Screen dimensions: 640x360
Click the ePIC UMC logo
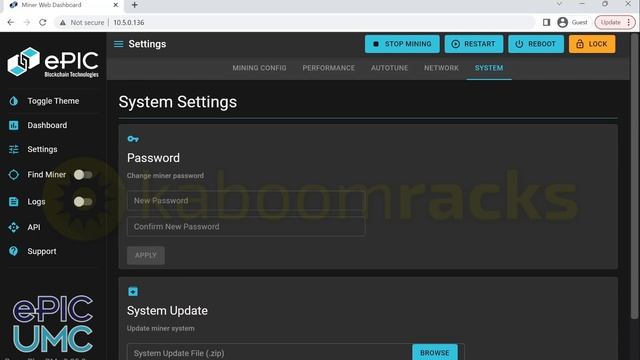pos(53,324)
